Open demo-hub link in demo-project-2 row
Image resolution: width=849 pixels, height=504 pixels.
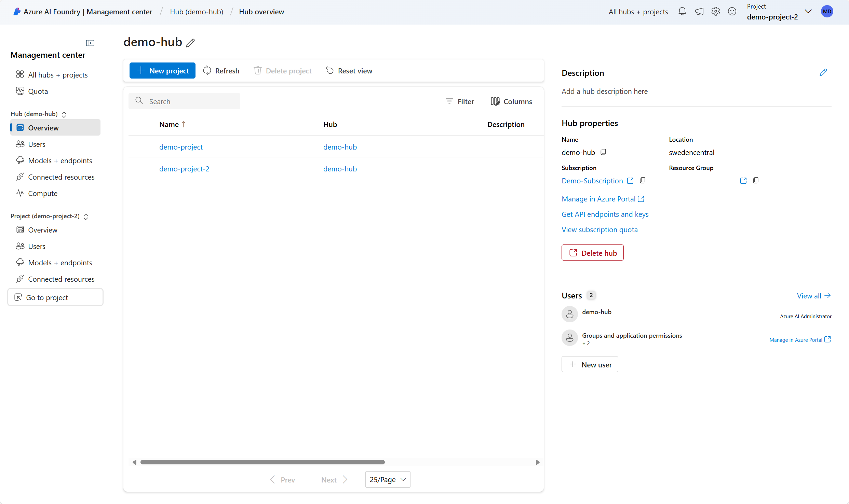(x=340, y=169)
